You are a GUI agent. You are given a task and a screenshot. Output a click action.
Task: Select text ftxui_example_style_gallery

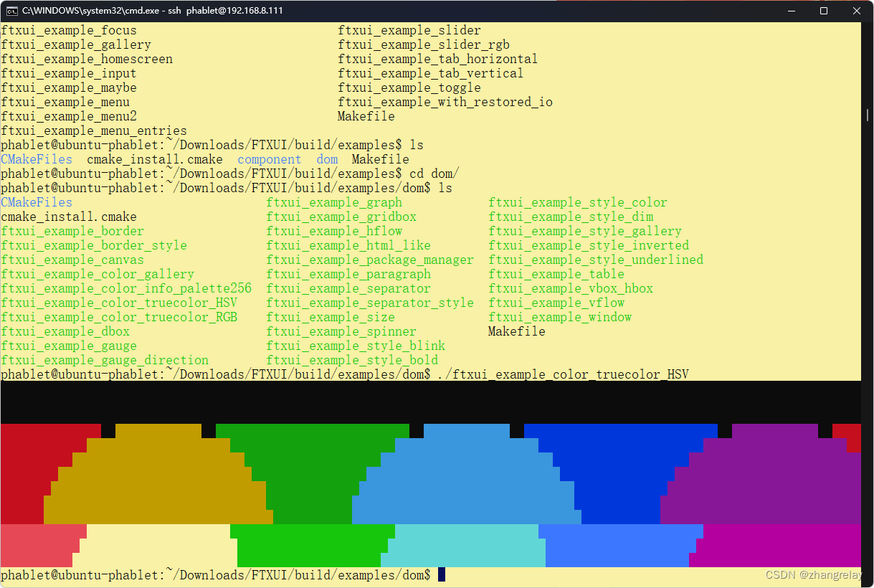coord(585,231)
